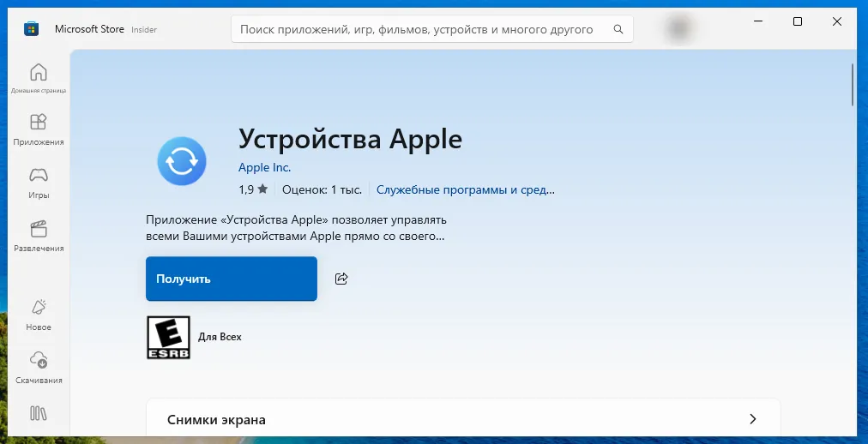Click the Получить button

tap(232, 279)
